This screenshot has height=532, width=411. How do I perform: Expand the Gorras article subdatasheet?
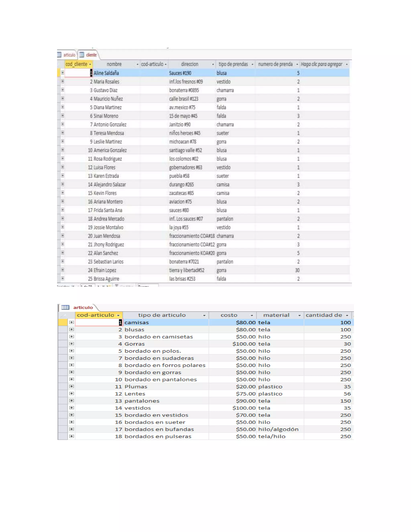tap(71, 344)
